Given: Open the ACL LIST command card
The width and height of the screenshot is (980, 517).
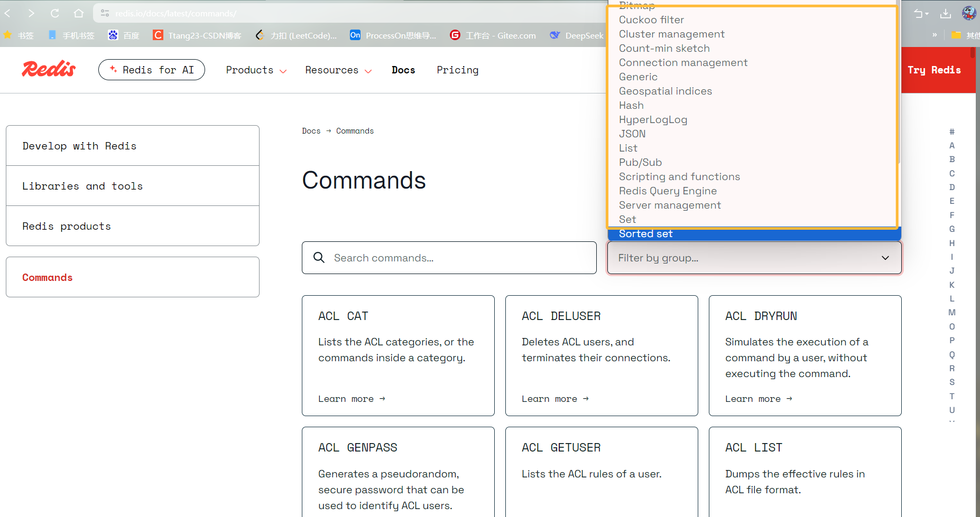Looking at the screenshot, I should click(x=805, y=472).
